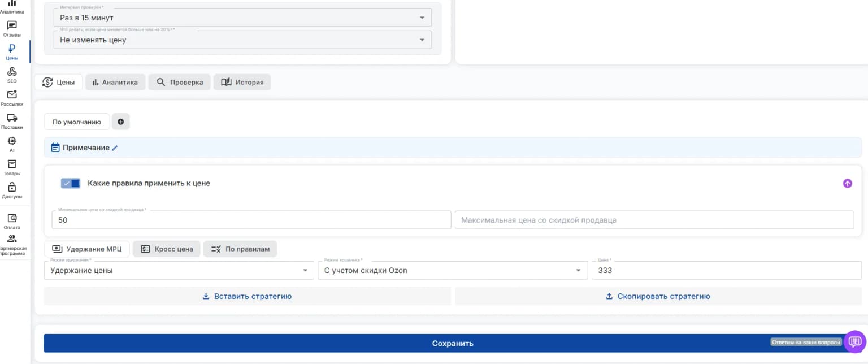The image size is (868, 364).
Task: Click the Примечание heading text
Action: point(86,148)
